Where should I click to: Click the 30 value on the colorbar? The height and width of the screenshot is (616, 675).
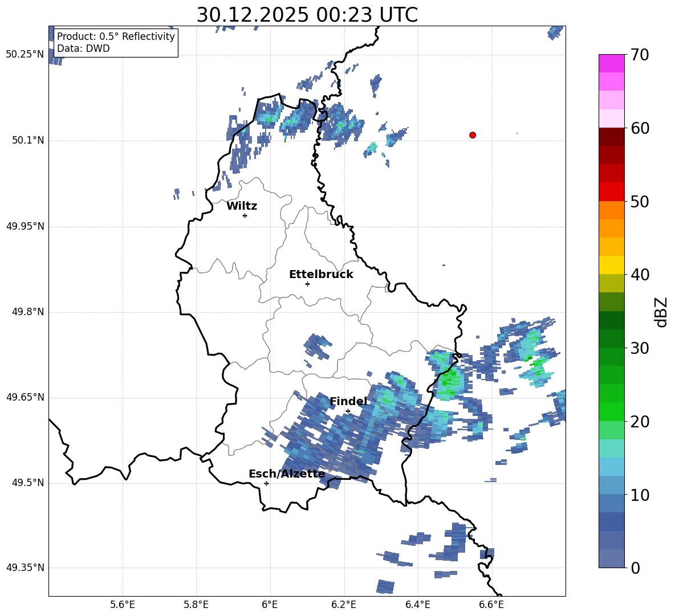point(640,348)
